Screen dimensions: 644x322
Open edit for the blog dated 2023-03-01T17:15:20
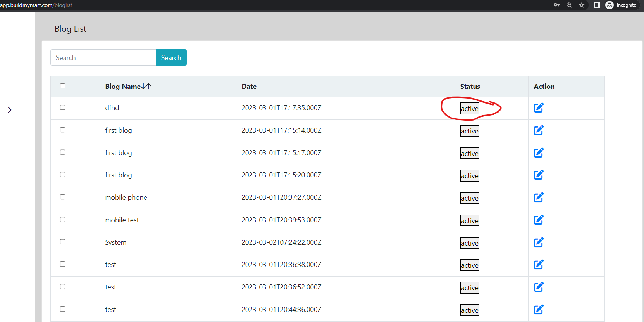[539, 175]
